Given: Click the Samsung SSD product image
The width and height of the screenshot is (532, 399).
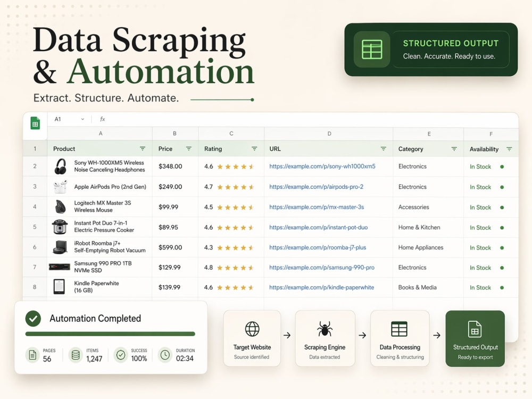Looking at the screenshot, I should tap(60, 267).
